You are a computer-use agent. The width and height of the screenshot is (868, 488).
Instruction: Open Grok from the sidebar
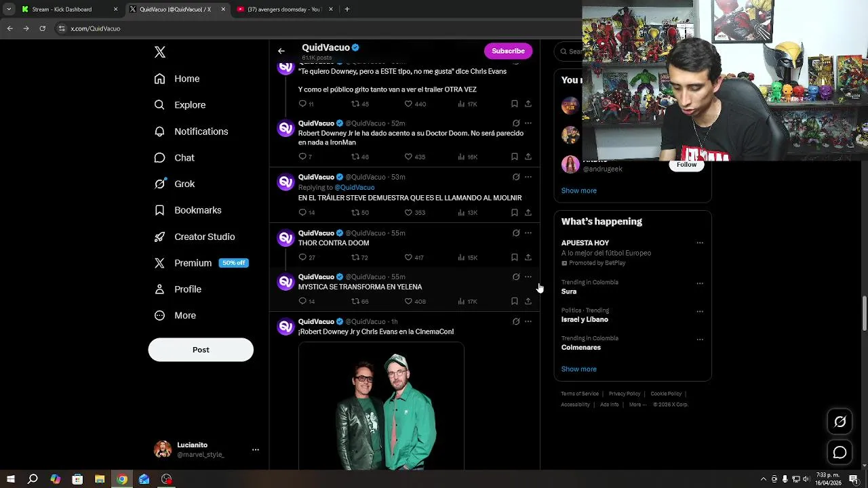click(x=174, y=184)
